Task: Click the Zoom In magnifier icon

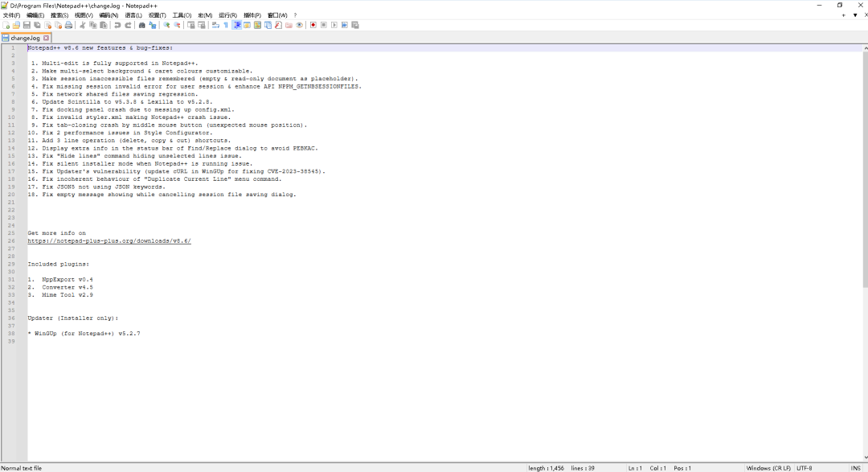Action: click(166, 25)
